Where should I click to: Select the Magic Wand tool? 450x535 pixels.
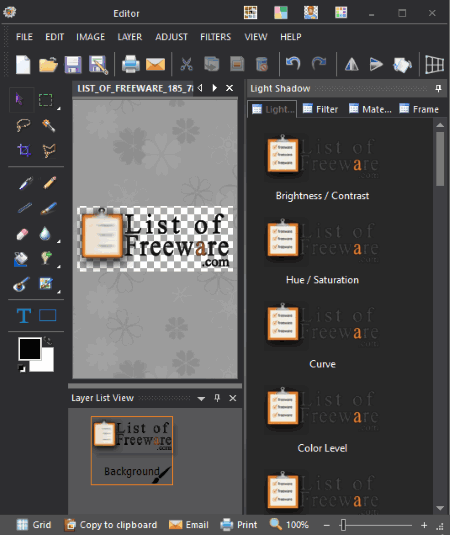pos(48,125)
